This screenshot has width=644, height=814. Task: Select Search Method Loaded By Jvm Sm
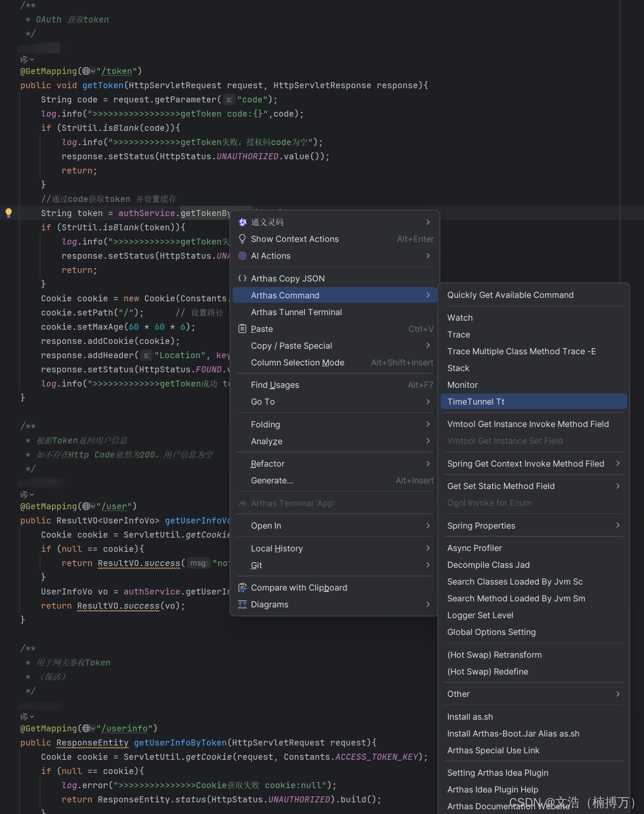[534, 598]
